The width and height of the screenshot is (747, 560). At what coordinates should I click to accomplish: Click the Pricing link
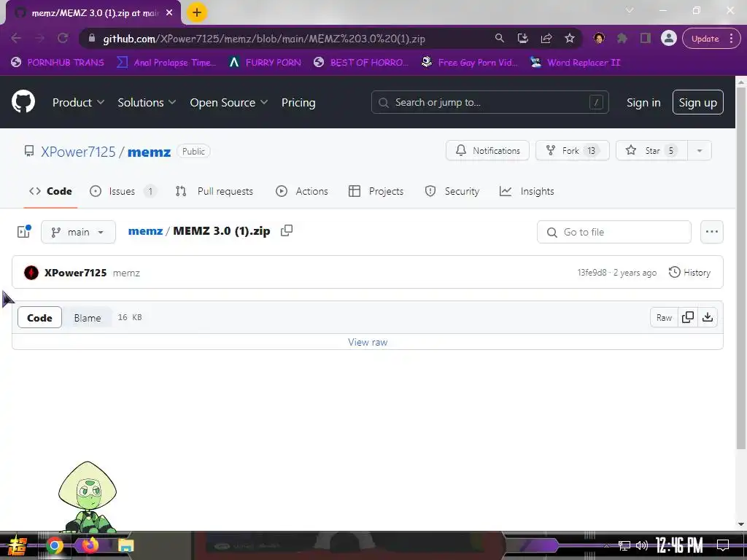point(298,102)
